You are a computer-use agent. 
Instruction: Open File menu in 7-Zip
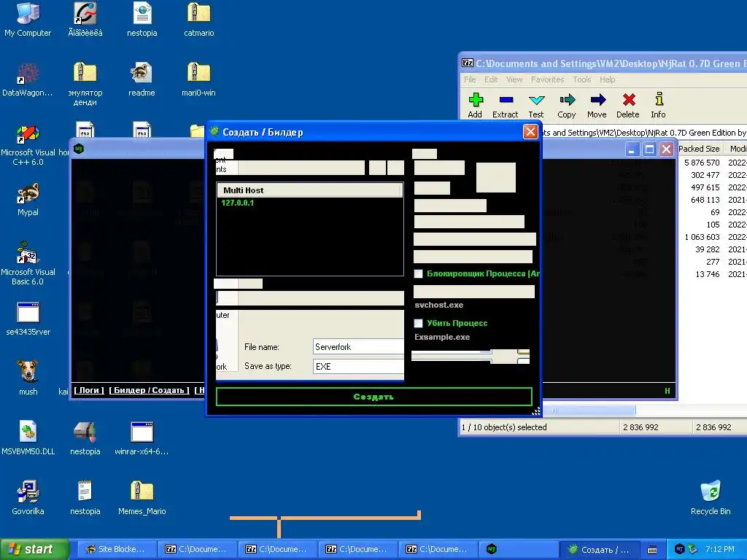(x=470, y=79)
